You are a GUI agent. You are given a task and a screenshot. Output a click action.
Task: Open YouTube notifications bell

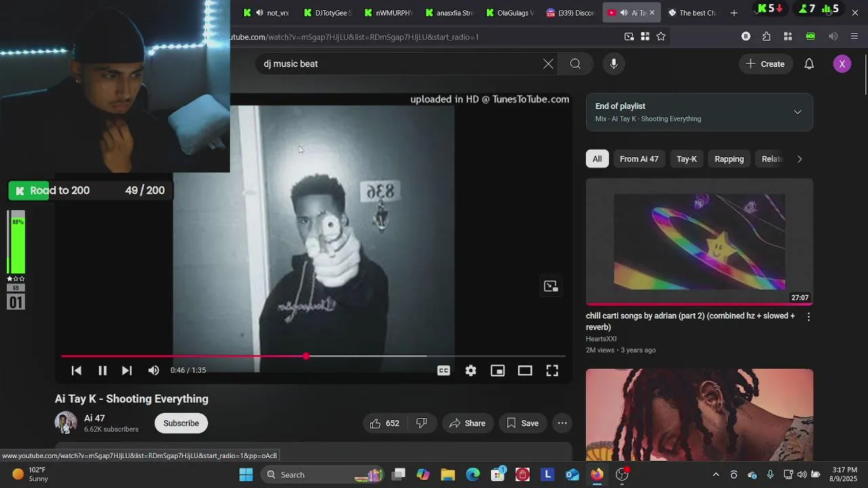[x=809, y=64]
